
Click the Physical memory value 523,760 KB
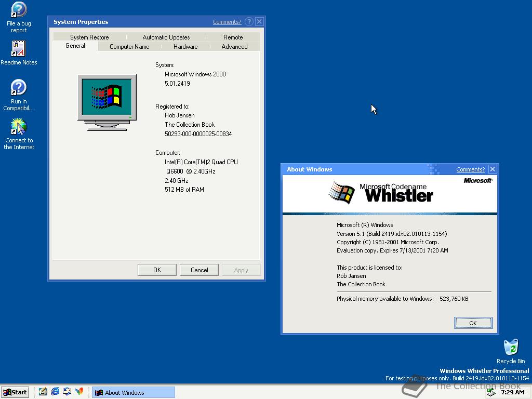point(454,299)
